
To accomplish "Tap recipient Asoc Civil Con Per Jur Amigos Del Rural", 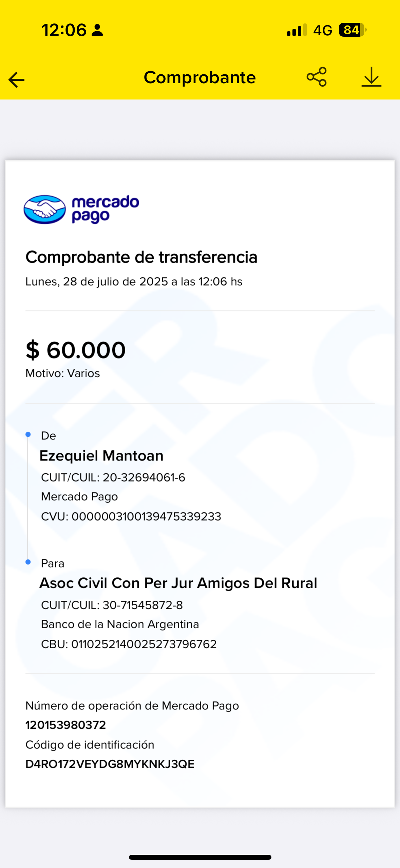I will coord(178,583).
